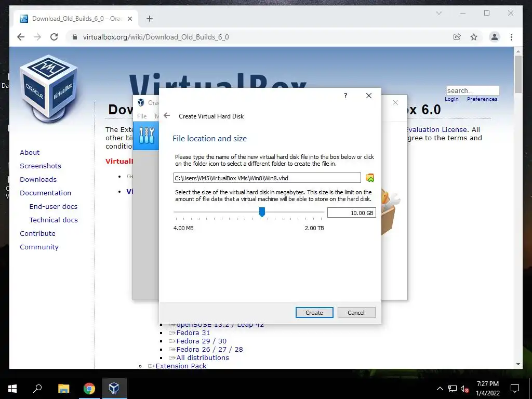
Task: Click the Download_Old_Builds_6_0 browser tab
Action: click(x=76, y=19)
